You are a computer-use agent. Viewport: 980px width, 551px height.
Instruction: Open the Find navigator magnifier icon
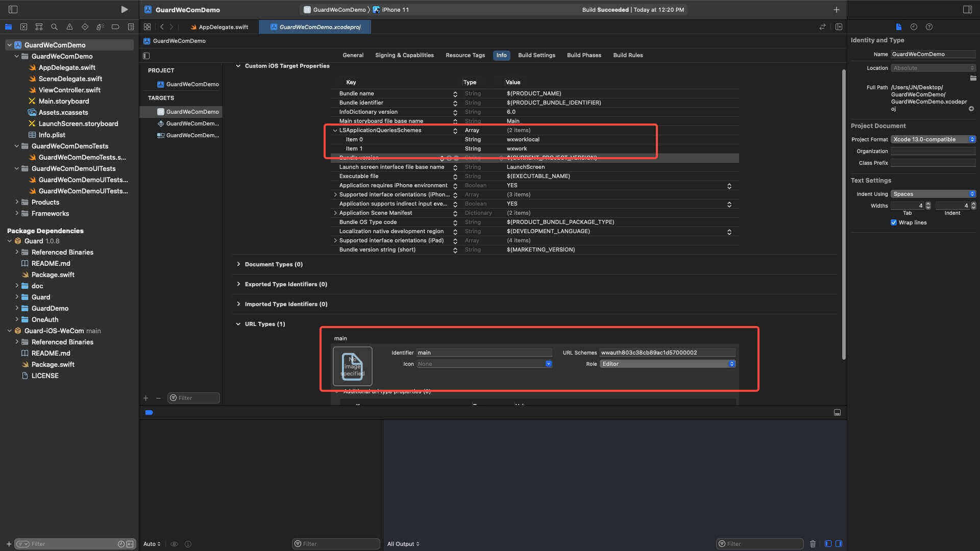point(54,27)
